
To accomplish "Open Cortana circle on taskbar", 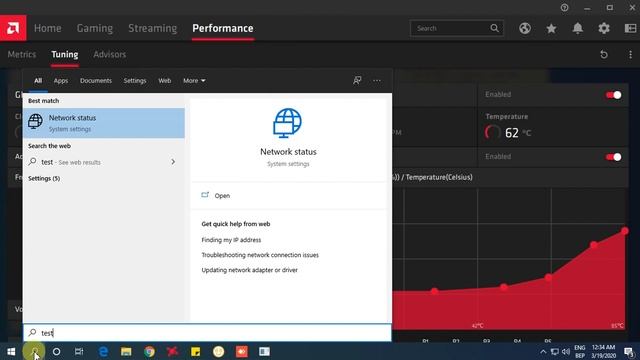I will point(56,351).
